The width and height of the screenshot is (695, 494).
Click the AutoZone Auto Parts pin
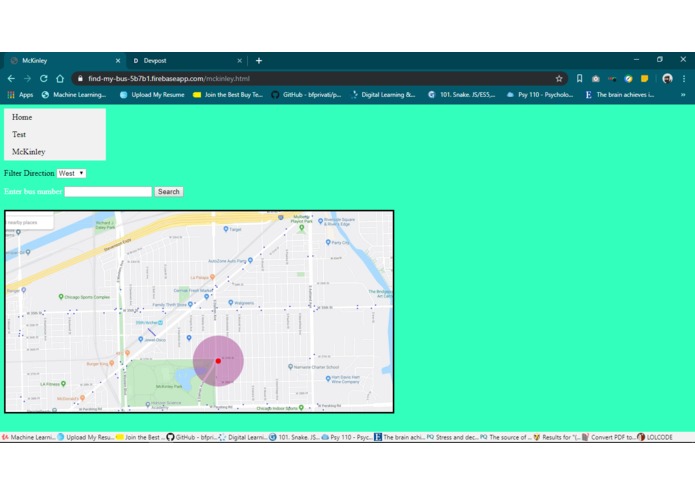250,261
